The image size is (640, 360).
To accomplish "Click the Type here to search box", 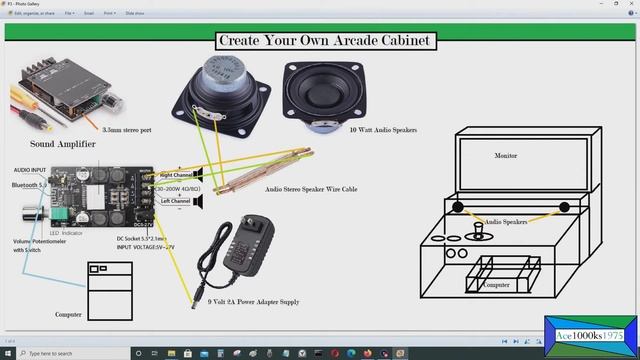I will pos(73,353).
